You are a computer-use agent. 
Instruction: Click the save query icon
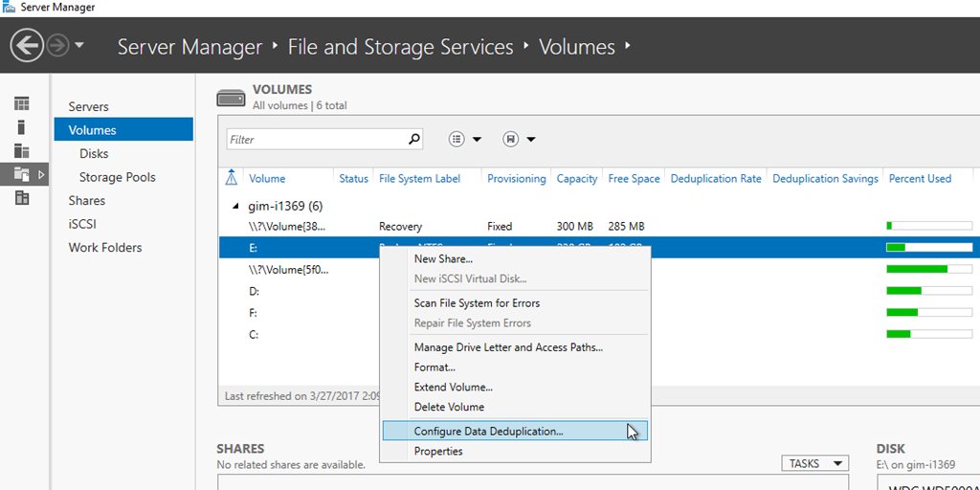click(511, 140)
